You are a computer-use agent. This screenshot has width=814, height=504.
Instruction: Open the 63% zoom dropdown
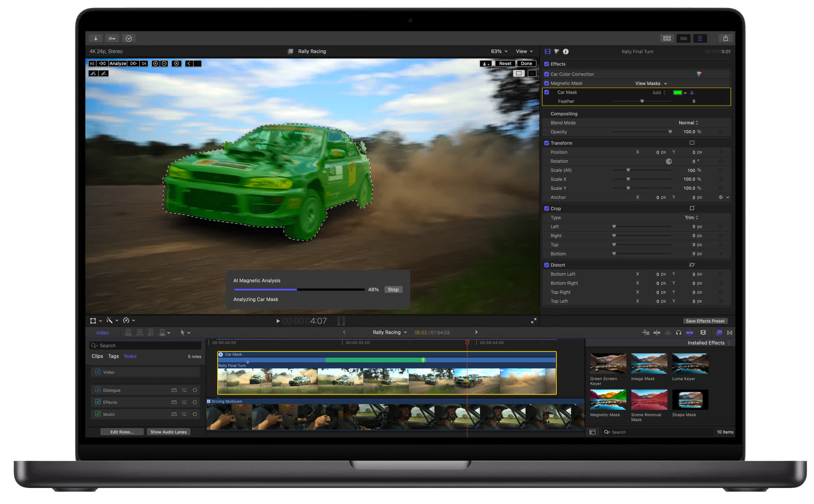click(x=499, y=51)
